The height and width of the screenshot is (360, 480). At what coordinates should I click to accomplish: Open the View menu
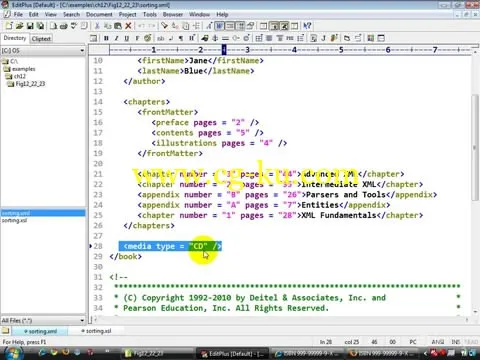tap(51, 15)
